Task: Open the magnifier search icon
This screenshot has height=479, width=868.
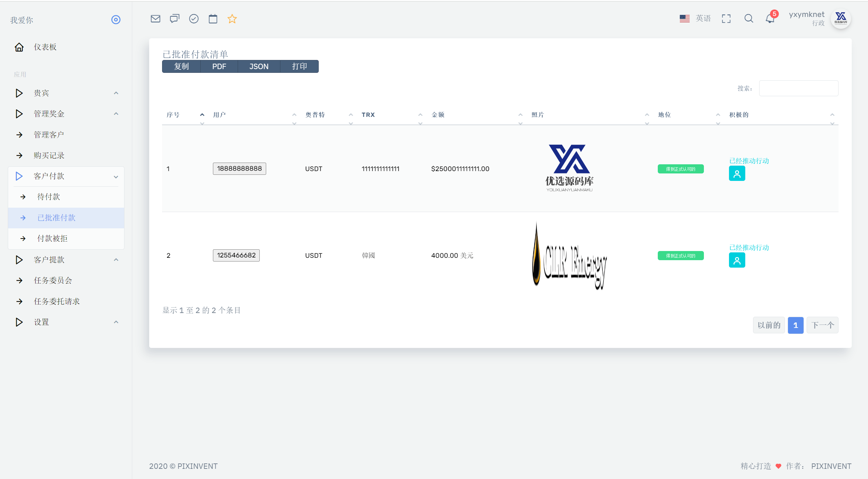Action: pyautogui.click(x=749, y=19)
